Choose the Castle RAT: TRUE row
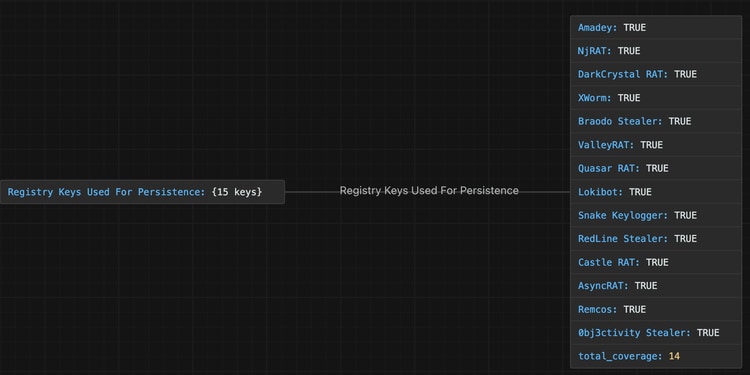Viewport: 750px width, 375px height. (x=656, y=262)
